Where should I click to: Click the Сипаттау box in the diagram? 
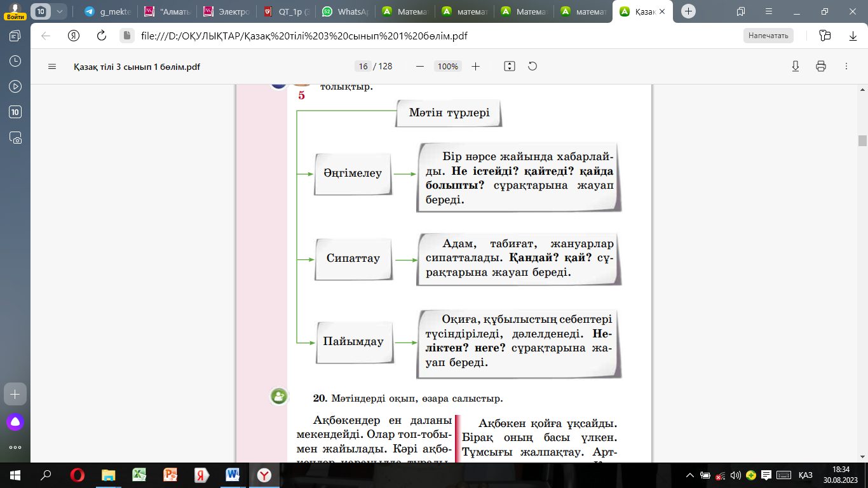pyautogui.click(x=353, y=259)
